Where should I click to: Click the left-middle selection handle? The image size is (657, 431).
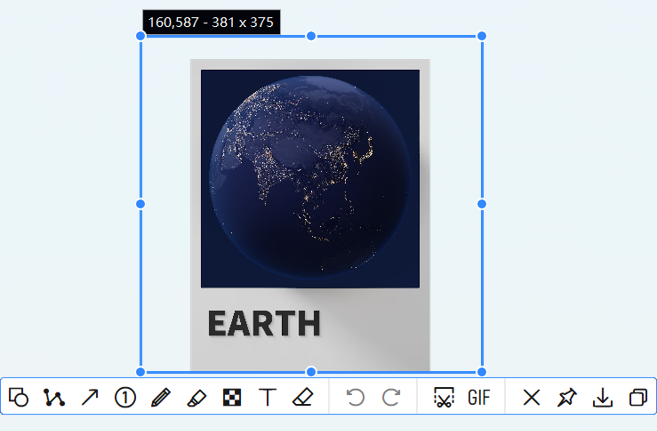tap(141, 204)
